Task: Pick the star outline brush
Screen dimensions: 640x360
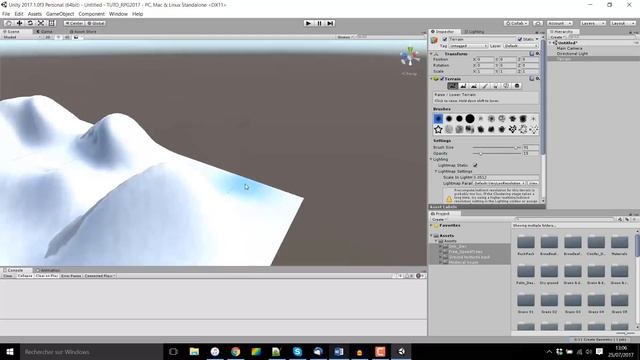Action: pos(438,129)
